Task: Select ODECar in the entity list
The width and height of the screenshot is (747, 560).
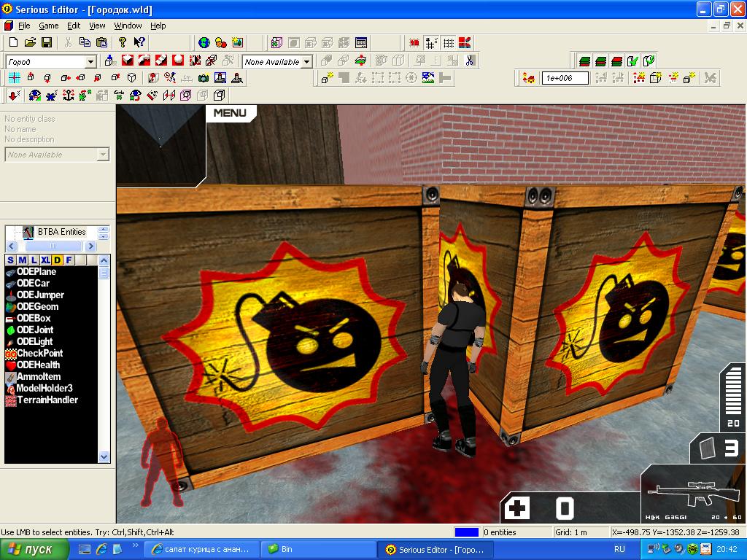Action: coord(33,284)
